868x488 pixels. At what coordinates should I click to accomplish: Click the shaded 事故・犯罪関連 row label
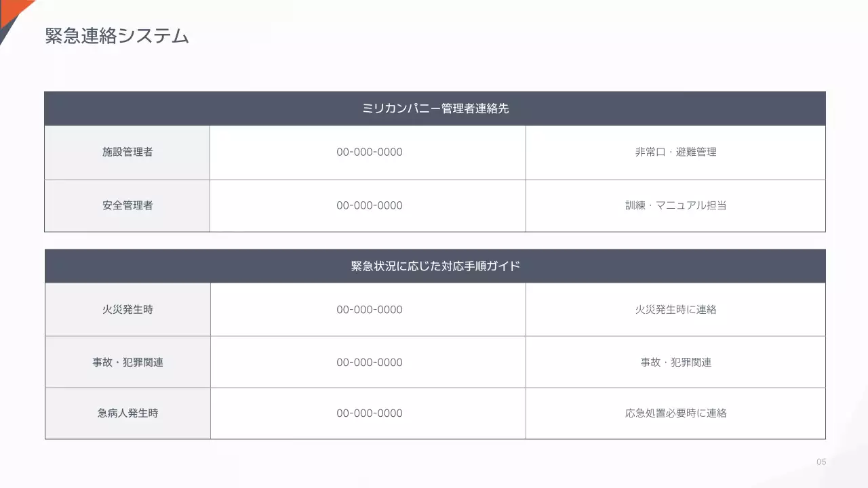[127, 363]
